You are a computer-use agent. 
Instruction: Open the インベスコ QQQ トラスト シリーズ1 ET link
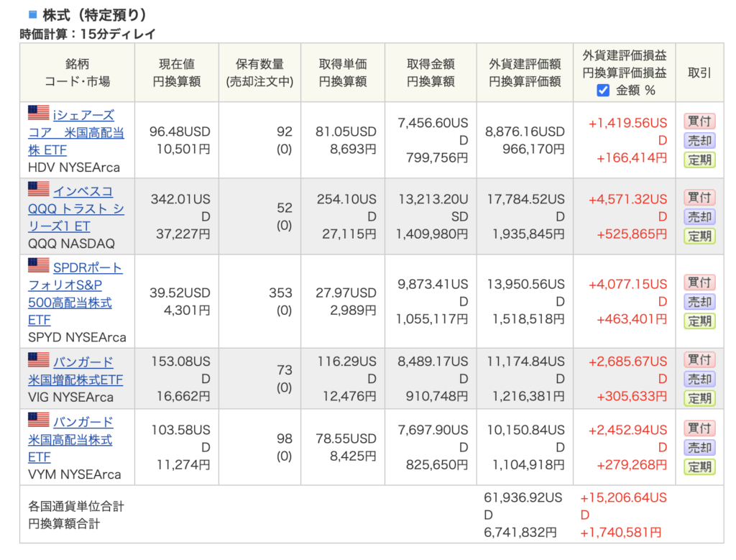point(76,209)
